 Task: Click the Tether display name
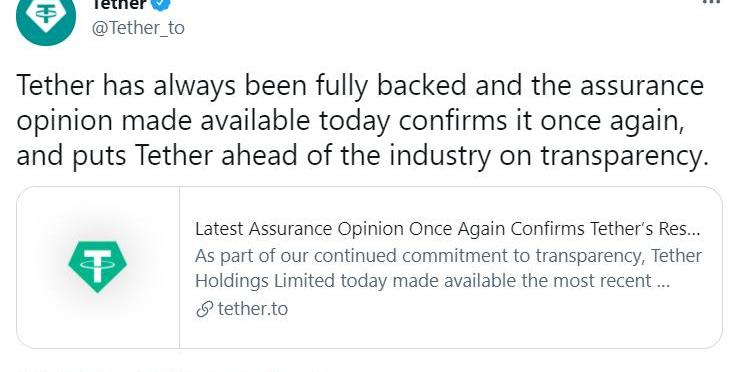119,5
